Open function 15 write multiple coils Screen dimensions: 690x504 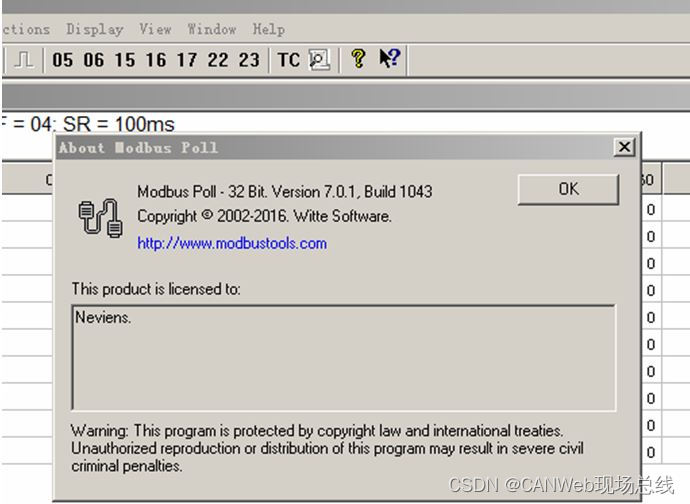click(125, 60)
